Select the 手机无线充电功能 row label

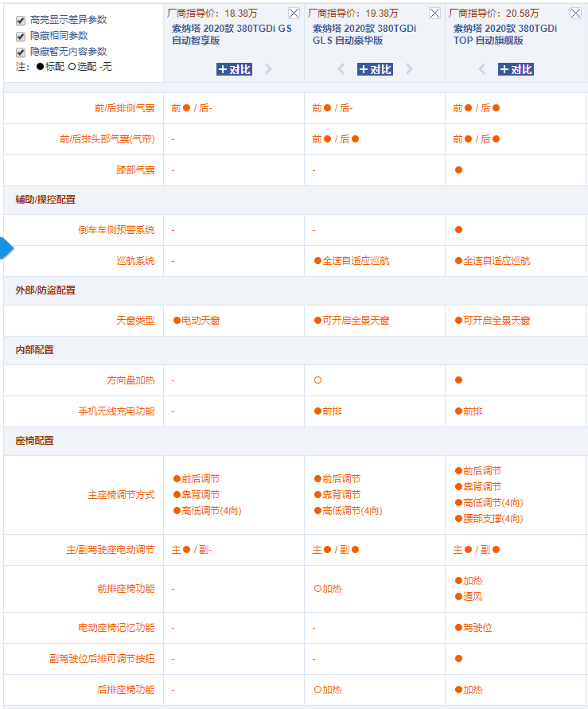pos(117,411)
